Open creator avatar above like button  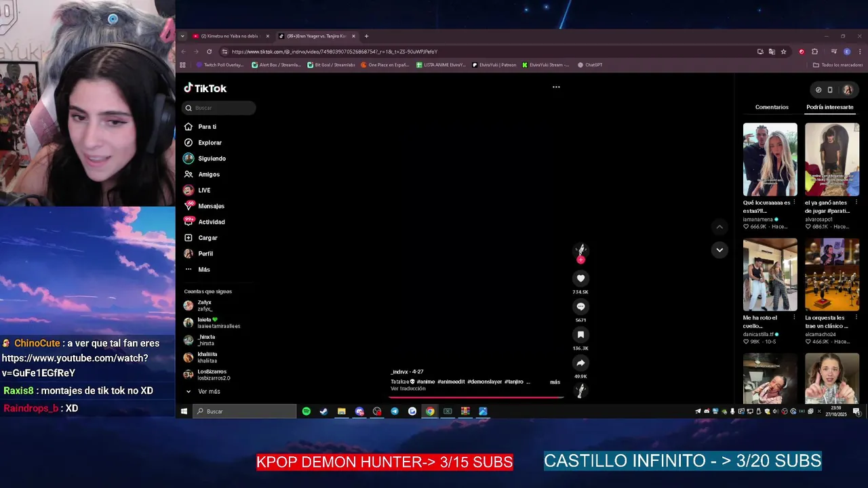click(580, 249)
